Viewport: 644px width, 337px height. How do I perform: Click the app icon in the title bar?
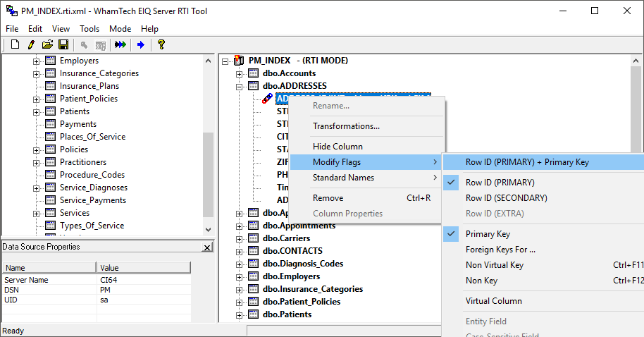(x=11, y=11)
